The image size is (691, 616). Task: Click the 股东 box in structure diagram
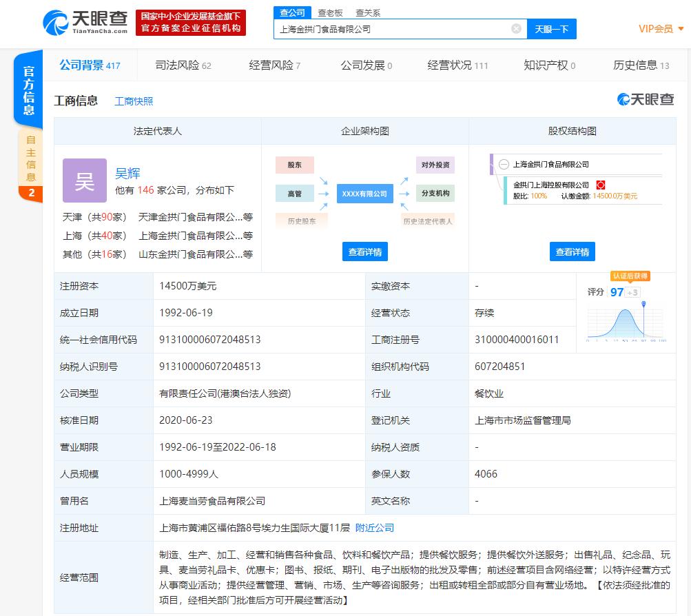pos(294,165)
